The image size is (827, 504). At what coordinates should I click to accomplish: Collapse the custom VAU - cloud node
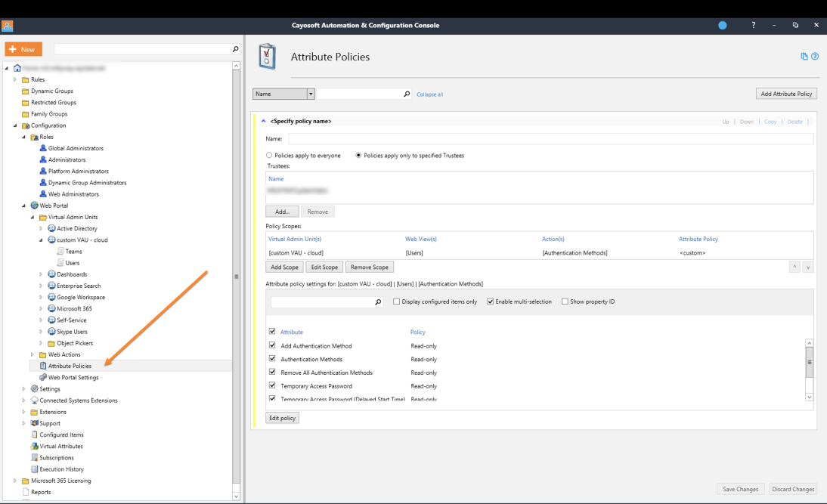pos(41,240)
